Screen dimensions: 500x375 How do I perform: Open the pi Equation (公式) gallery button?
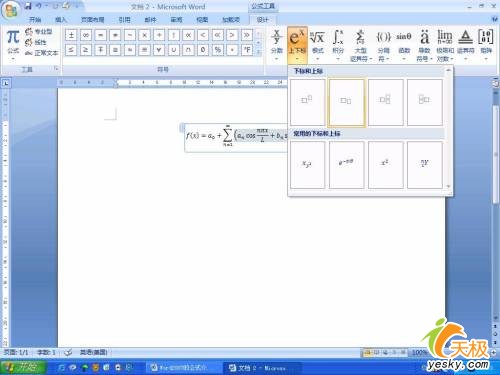pyautogui.click(x=13, y=45)
